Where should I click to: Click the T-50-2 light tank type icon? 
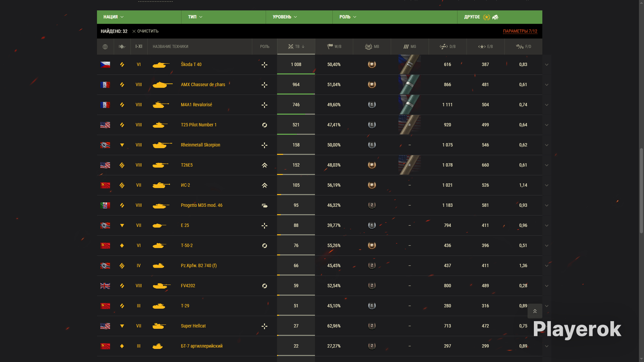122,245
